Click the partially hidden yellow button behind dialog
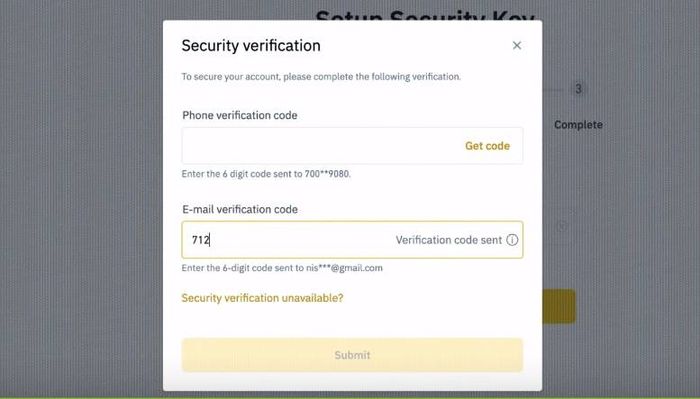Viewport: 700px width, 399px height. coord(558,307)
